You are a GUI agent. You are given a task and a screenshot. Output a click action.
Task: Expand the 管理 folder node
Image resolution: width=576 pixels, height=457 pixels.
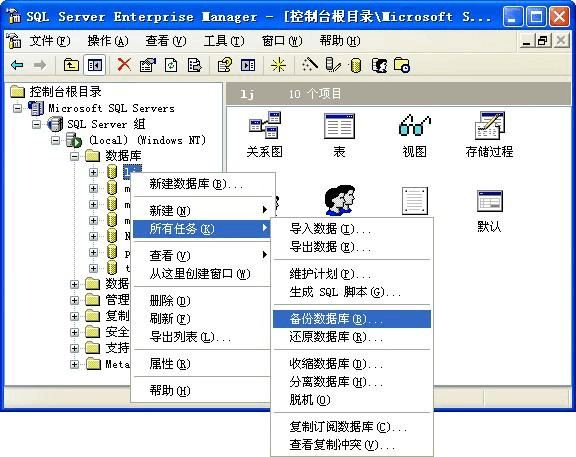[x=74, y=300]
